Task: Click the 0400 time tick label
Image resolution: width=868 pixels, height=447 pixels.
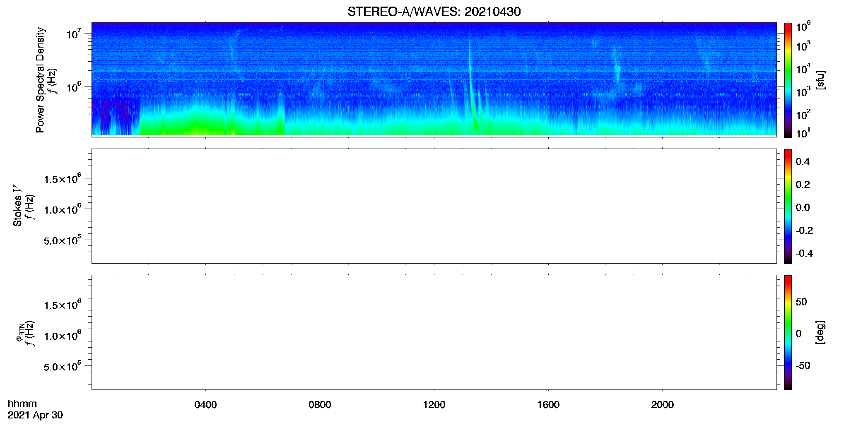Action: [x=205, y=405]
